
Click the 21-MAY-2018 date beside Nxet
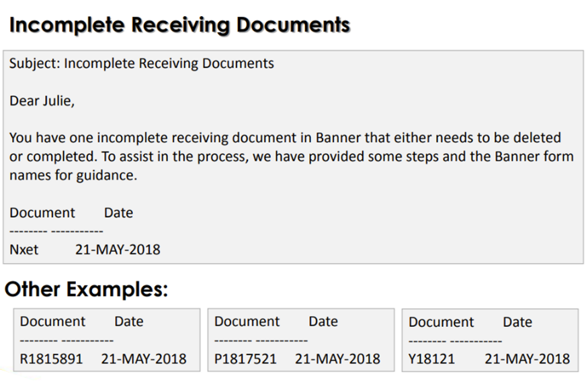(118, 250)
